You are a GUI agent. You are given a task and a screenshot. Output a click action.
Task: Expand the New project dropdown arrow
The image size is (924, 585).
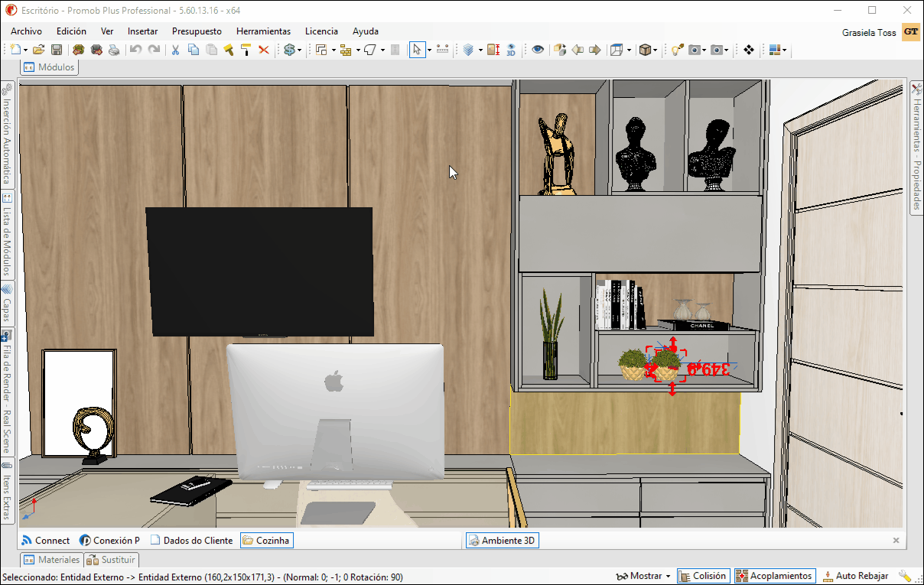coord(26,50)
